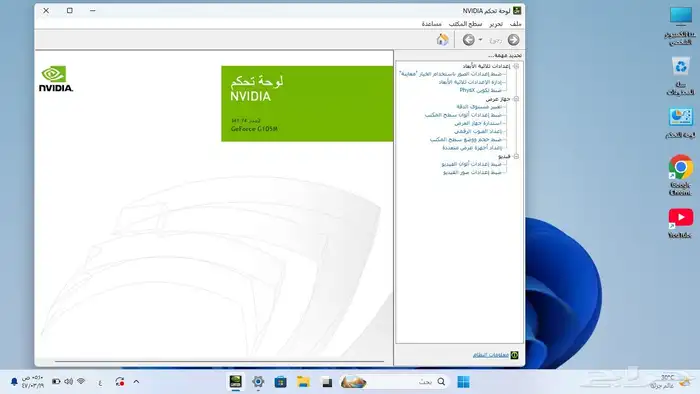The image size is (700, 394).
Task: Open the Google Chrome desktop shortcut
Action: pos(680,175)
